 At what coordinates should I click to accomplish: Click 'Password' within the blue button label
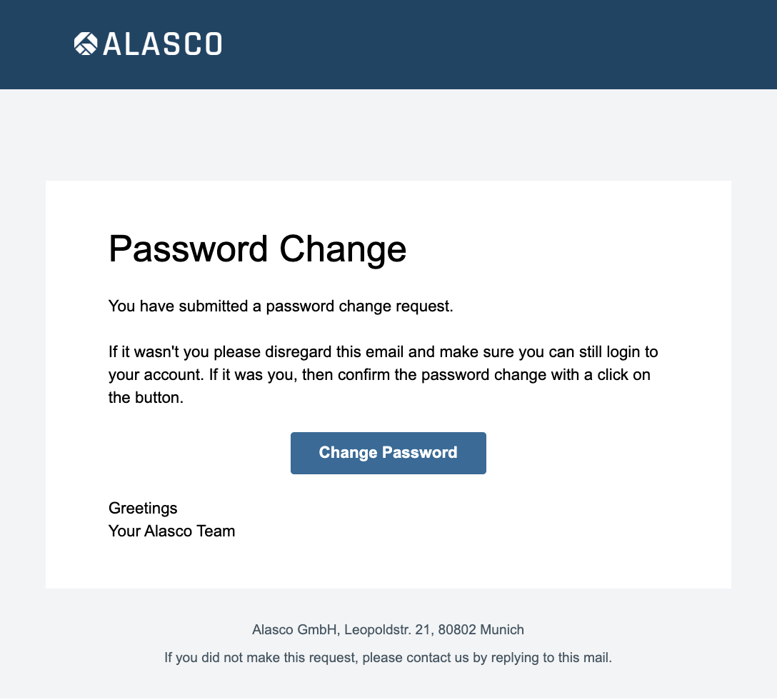[420, 452]
